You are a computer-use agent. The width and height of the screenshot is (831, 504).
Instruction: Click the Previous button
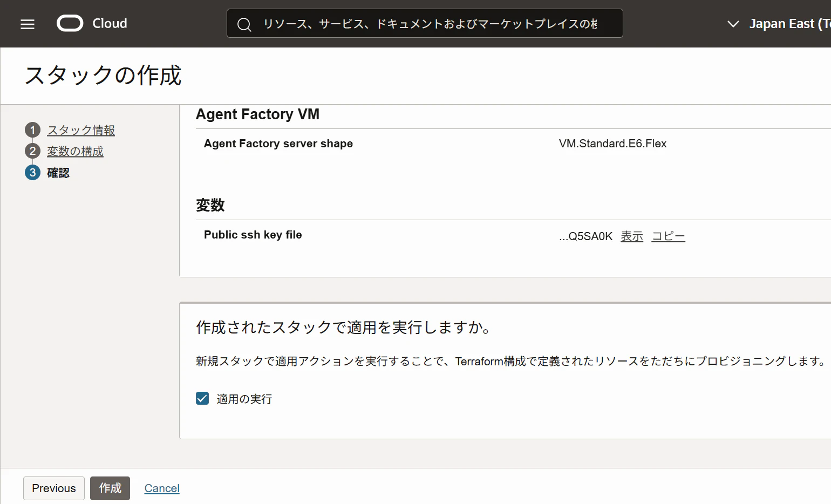[54, 488]
